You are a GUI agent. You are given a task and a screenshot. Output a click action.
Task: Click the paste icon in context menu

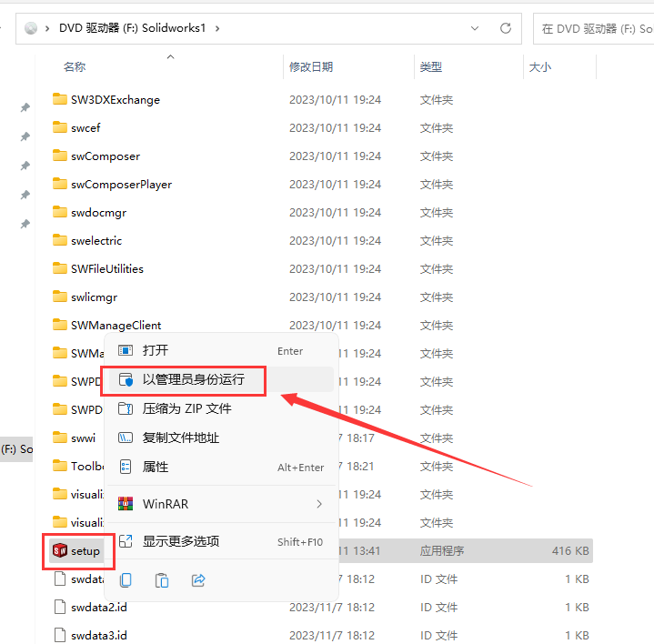pos(162,579)
